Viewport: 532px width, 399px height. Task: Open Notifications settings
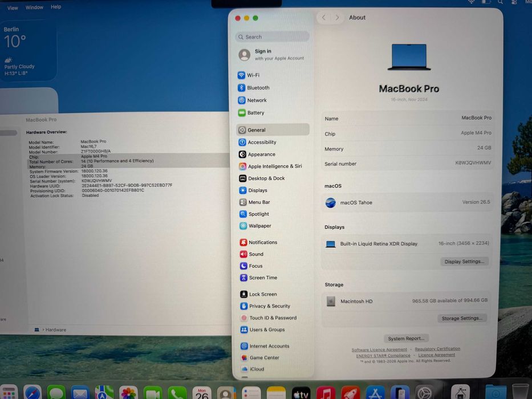tap(258, 242)
